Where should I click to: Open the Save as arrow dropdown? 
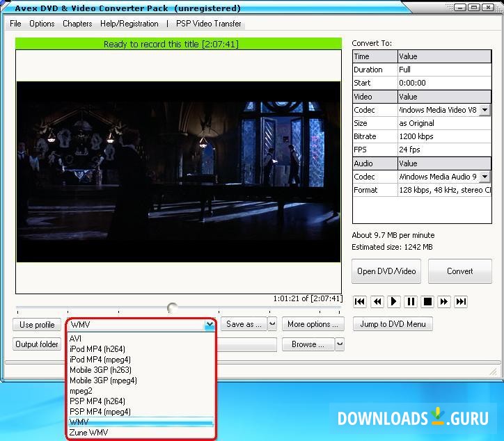click(272, 323)
